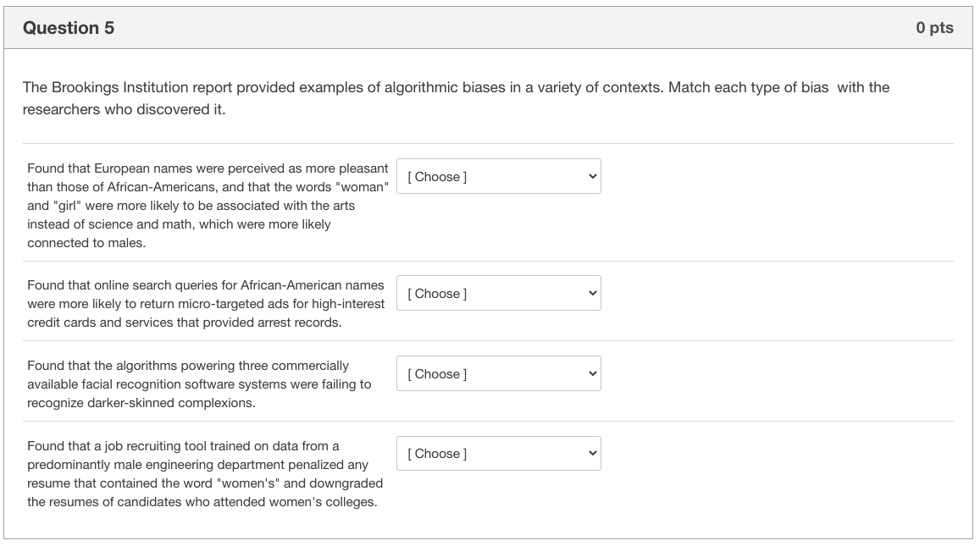980x546 pixels.
Task: Click the chevron arrow beside the darker-skinned complexions statement
Action: point(592,373)
